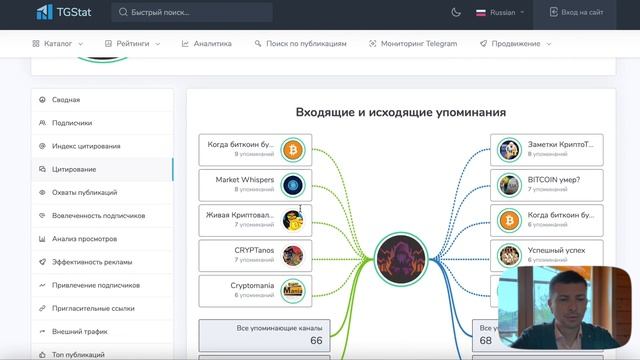Select Индекс цитирования in the sidebar
The width and height of the screenshot is (640, 360).
coord(102,146)
